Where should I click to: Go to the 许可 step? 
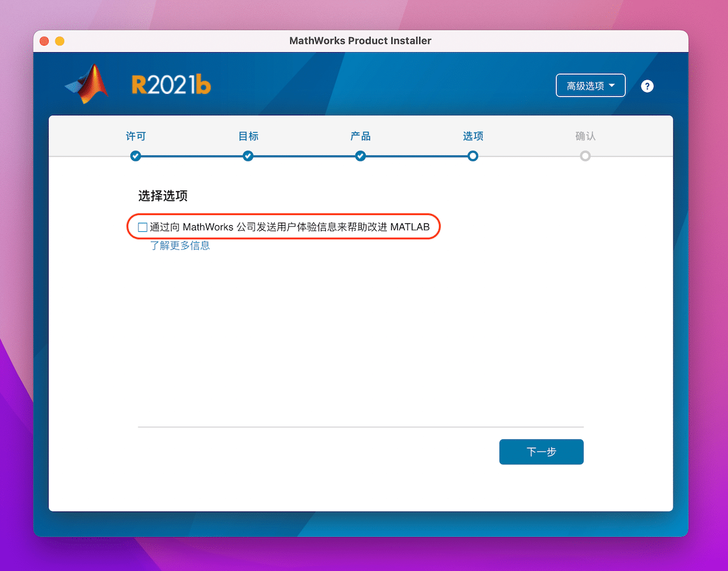(135, 136)
